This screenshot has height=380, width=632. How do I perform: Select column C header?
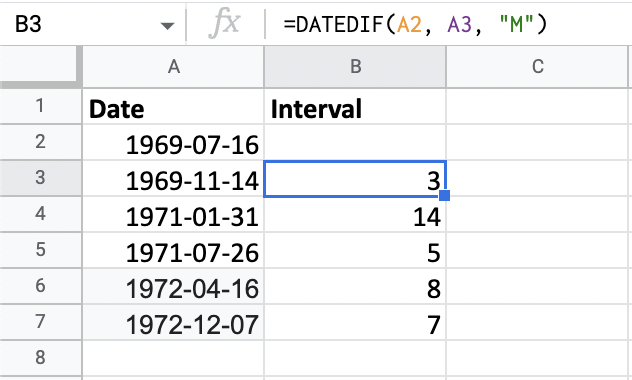tap(537, 67)
